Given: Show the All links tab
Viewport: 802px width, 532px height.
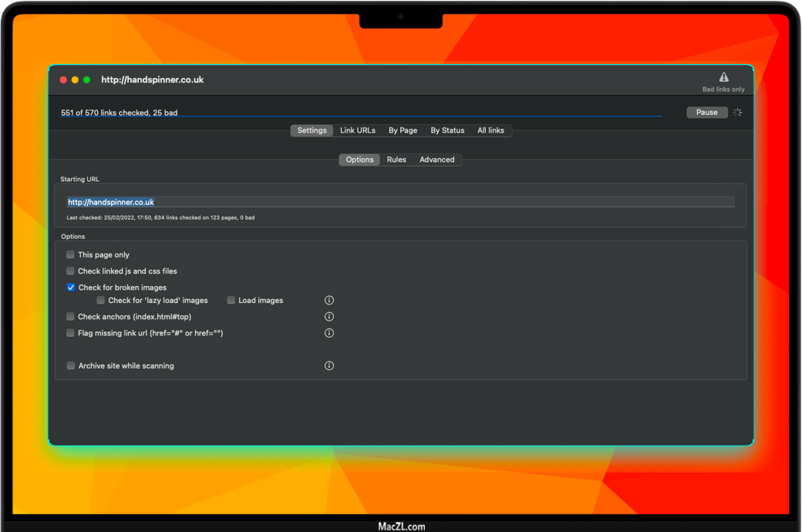Looking at the screenshot, I should click(x=490, y=130).
